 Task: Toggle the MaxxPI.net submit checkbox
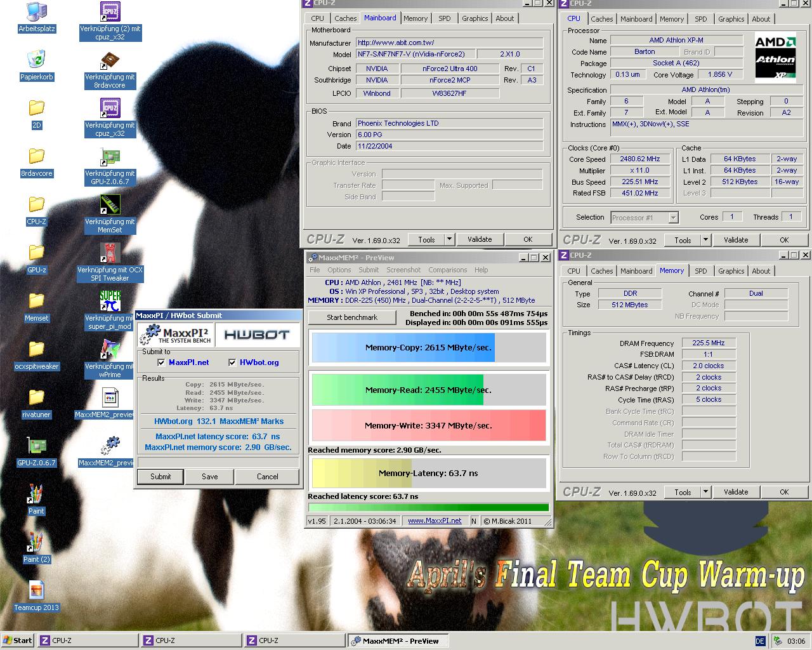[x=161, y=362]
